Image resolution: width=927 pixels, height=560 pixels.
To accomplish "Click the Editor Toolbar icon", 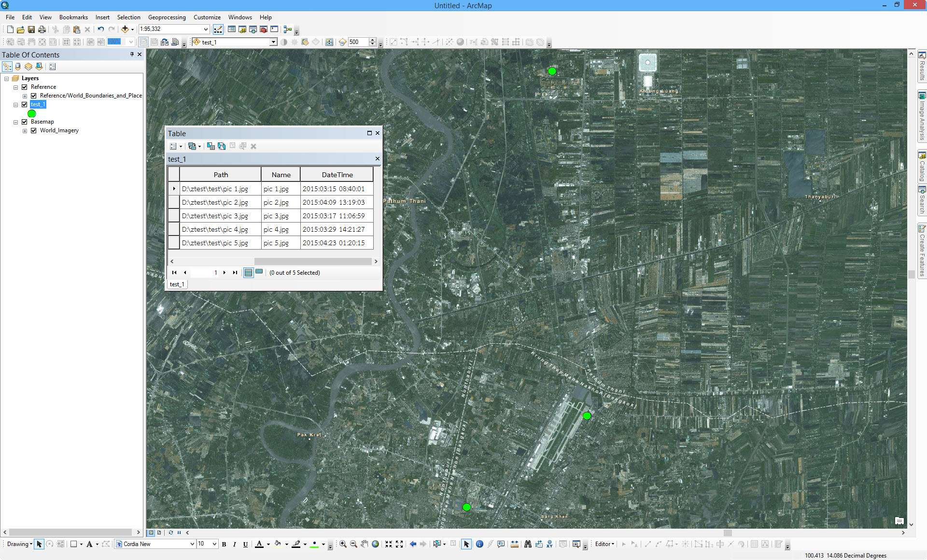I will (x=218, y=29).
